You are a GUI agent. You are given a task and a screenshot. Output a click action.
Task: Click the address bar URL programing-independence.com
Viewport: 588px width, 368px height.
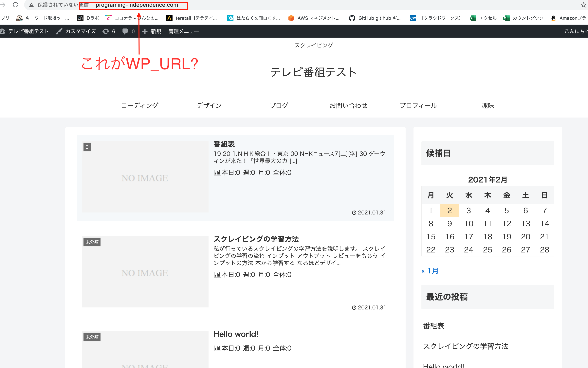coord(137,5)
